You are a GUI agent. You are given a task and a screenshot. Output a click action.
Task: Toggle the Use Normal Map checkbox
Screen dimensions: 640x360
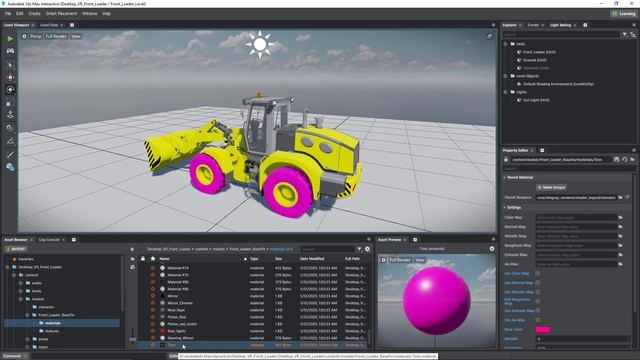[x=538, y=282]
